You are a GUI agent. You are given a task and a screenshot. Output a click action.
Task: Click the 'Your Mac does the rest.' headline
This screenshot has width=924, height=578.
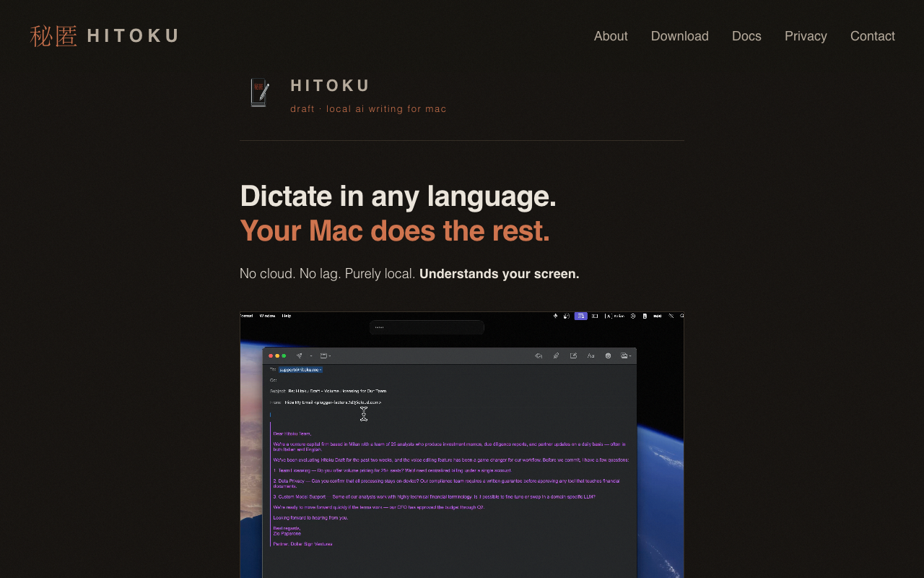395,230
